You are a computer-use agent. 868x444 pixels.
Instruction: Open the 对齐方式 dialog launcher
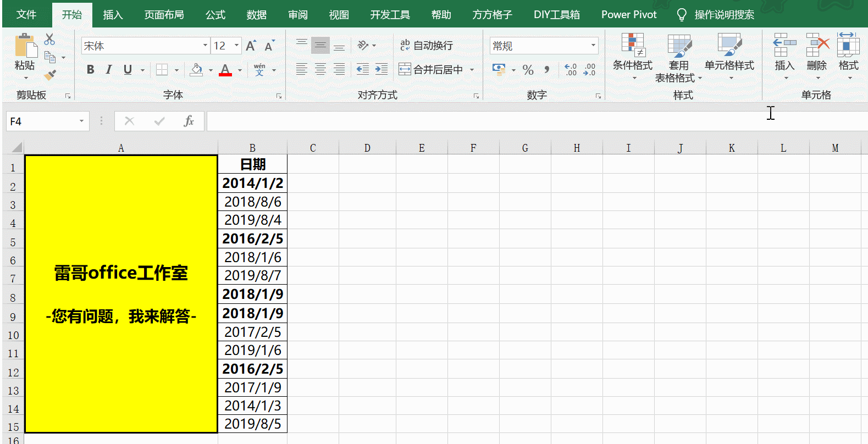click(476, 96)
